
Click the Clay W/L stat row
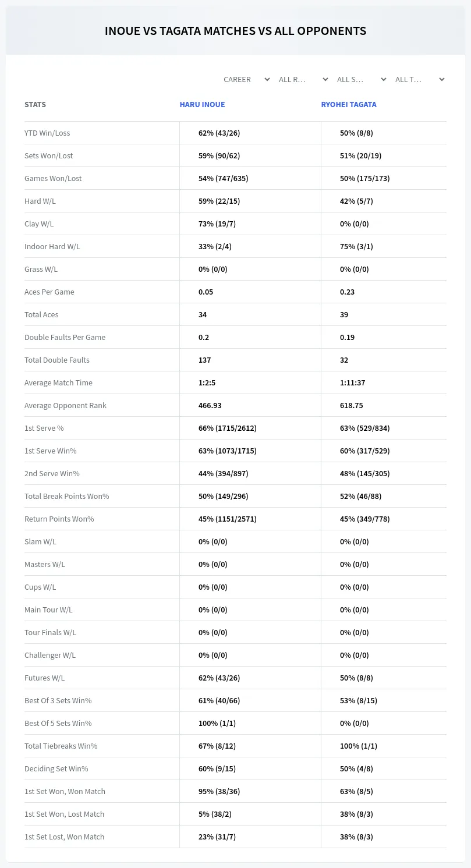[x=235, y=224]
